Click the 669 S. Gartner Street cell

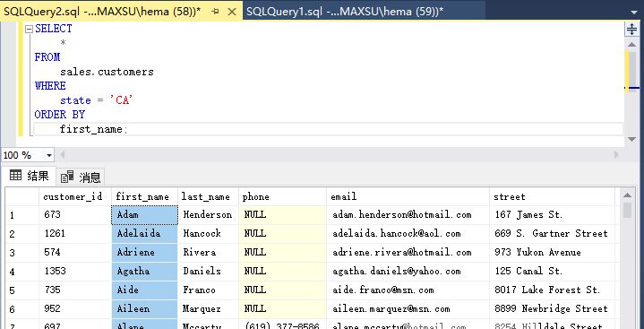pyautogui.click(x=552, y=234)
